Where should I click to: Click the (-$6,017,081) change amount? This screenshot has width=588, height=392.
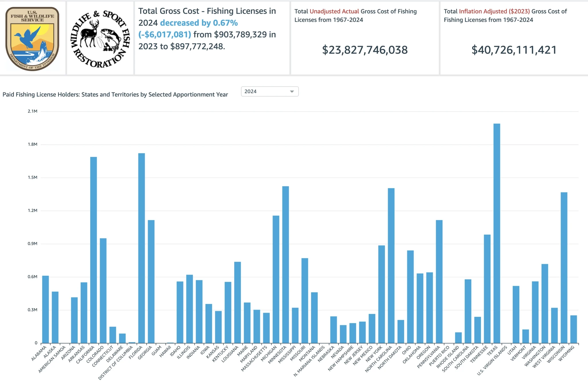pos(165,34)
